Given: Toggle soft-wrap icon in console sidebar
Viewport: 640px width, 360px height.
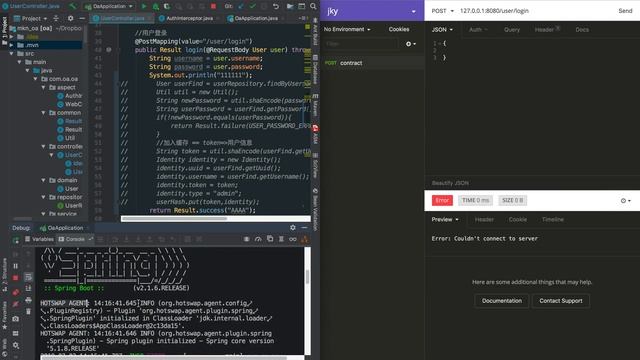Looking at the screenshot, I should tap(28, 277).
